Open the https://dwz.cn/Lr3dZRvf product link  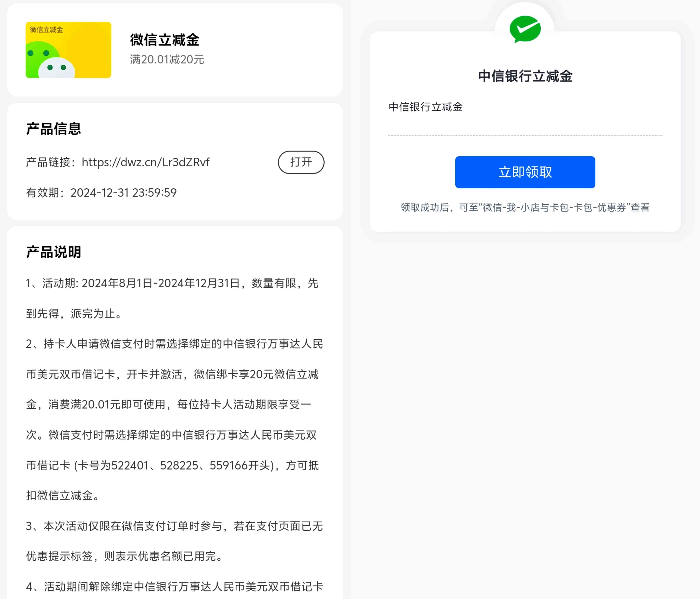pyautogui.click(x=146, y=162)
